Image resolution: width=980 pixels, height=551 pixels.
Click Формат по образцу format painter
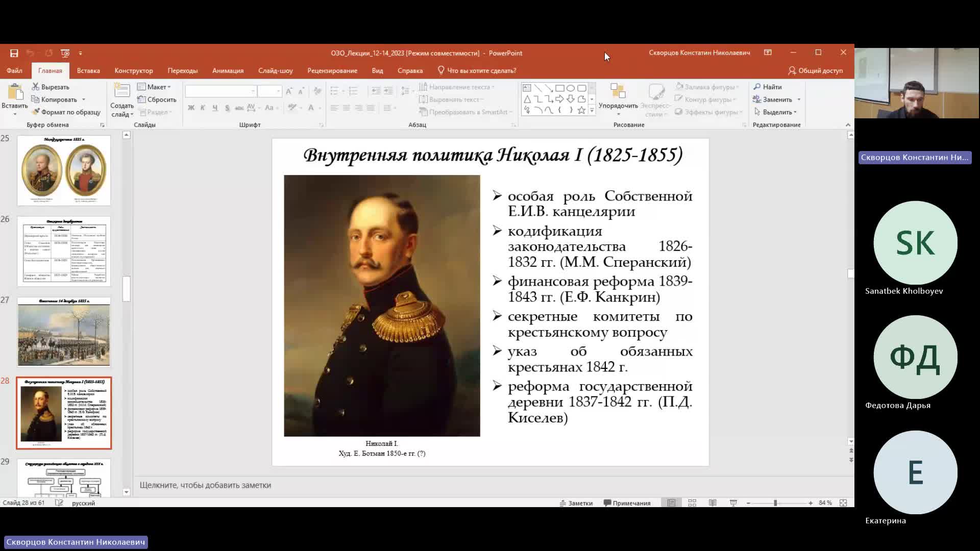tap(66, 112)
